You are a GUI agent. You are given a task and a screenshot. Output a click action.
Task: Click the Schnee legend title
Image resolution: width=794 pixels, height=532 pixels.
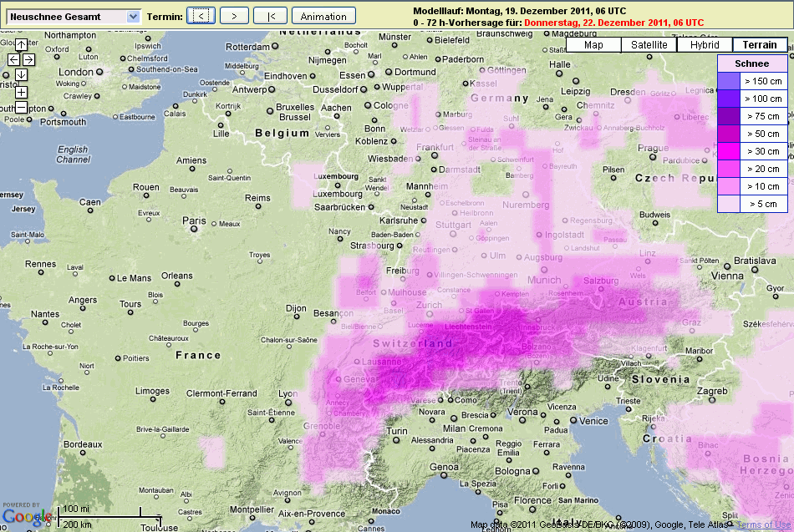click(752, 63)
